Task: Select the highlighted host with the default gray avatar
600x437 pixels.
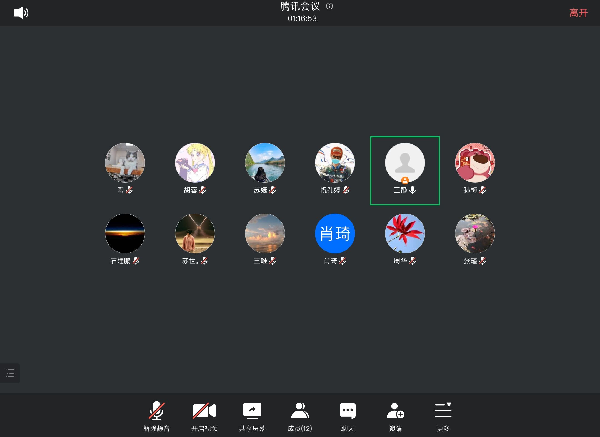Action: (405, 163)
